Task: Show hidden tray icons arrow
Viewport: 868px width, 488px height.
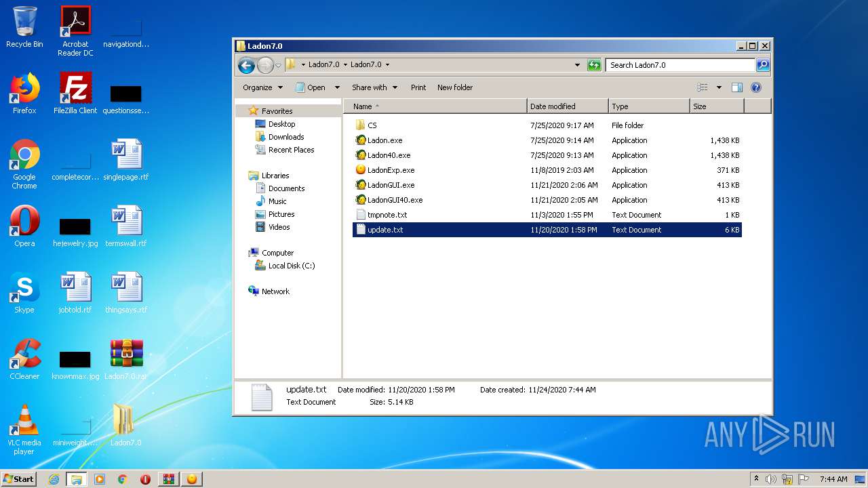Action: (756, 479)
